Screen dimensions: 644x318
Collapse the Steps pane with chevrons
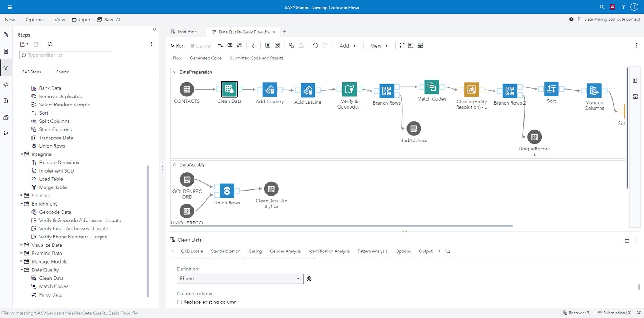[155, 29]
